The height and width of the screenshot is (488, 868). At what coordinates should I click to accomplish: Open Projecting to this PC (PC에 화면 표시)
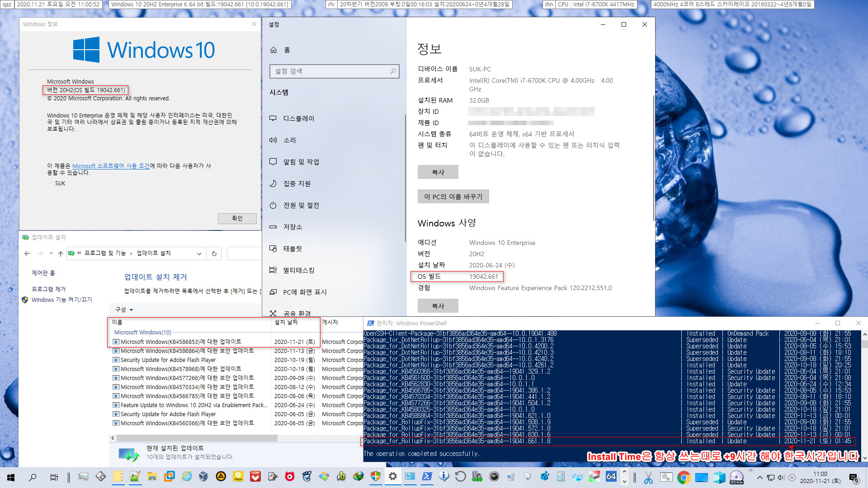pyautogui.click(x=298, y=292)
